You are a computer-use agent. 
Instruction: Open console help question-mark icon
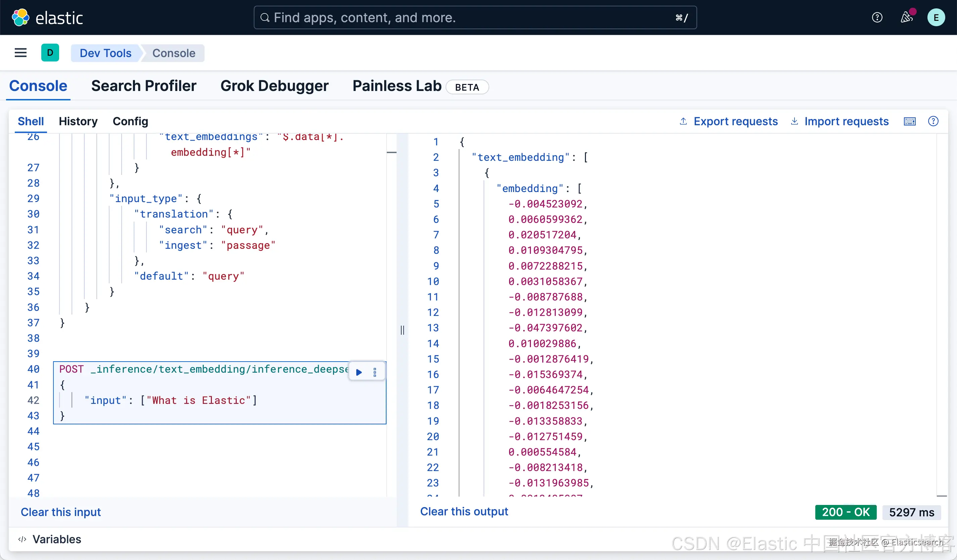click(933, 122)
